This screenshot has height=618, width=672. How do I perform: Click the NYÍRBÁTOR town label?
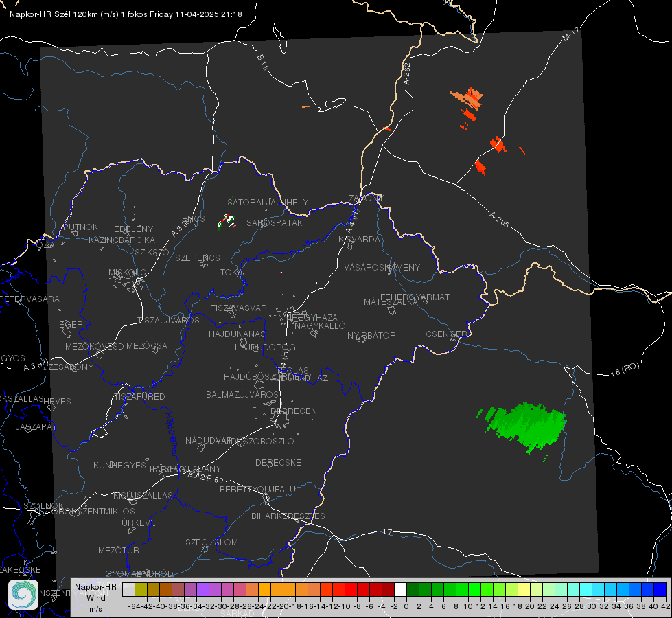pos(371,335)
